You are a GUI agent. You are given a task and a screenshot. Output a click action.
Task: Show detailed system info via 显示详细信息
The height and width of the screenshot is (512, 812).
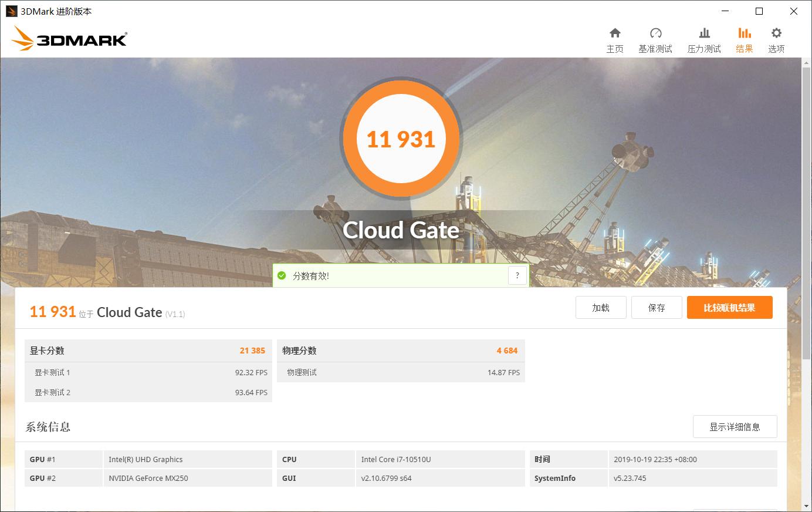[x=735, y=427]
